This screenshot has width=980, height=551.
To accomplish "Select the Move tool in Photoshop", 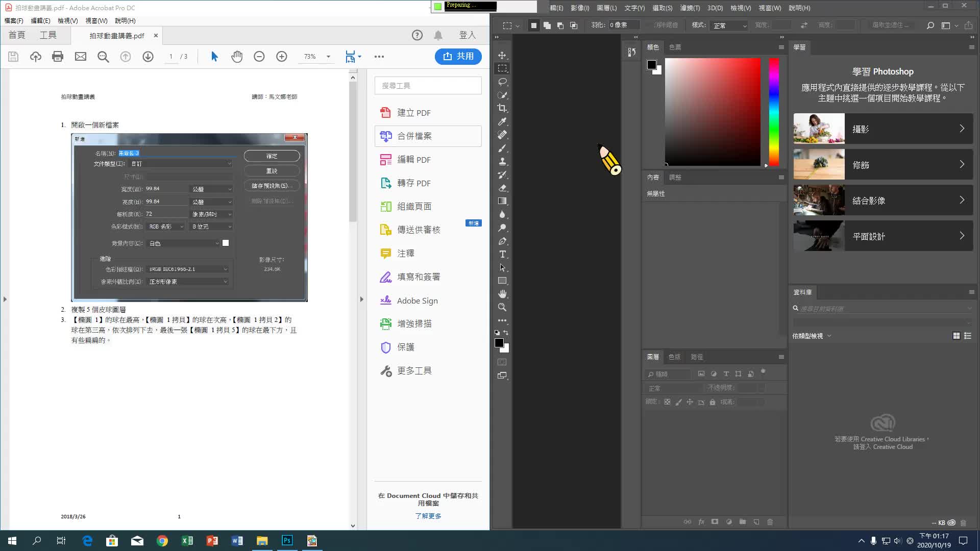I will (x=502, y=55).
